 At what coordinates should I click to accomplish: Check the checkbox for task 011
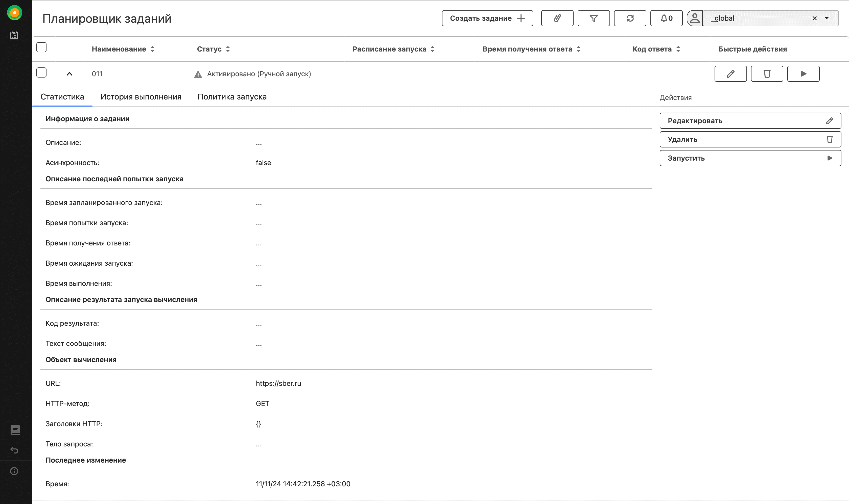tap(41, 73)
